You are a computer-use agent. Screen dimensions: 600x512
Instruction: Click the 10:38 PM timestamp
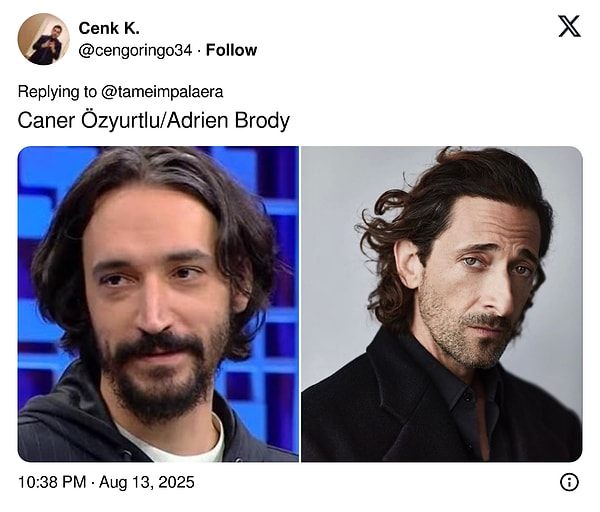pyautogui.click(x=52, y=482)
